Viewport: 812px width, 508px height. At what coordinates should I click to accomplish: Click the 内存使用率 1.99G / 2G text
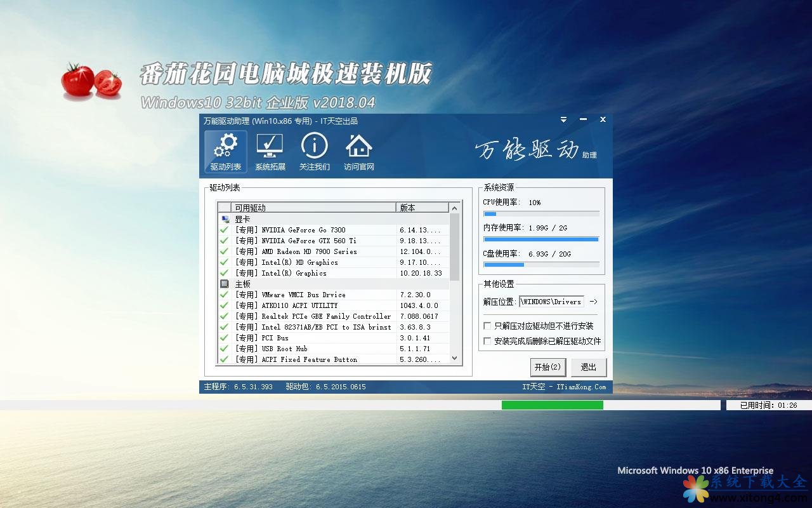[x=525, y=228]
